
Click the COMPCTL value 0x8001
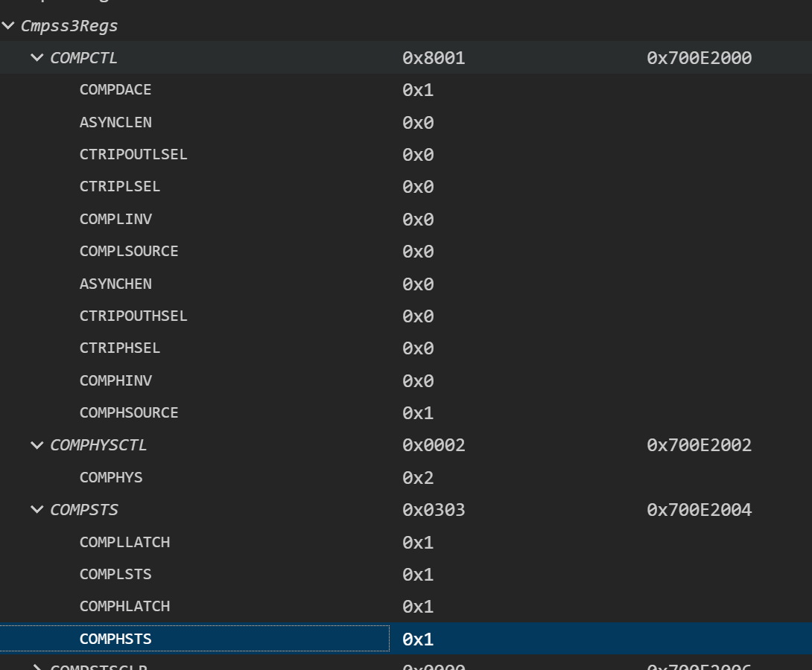434,58
